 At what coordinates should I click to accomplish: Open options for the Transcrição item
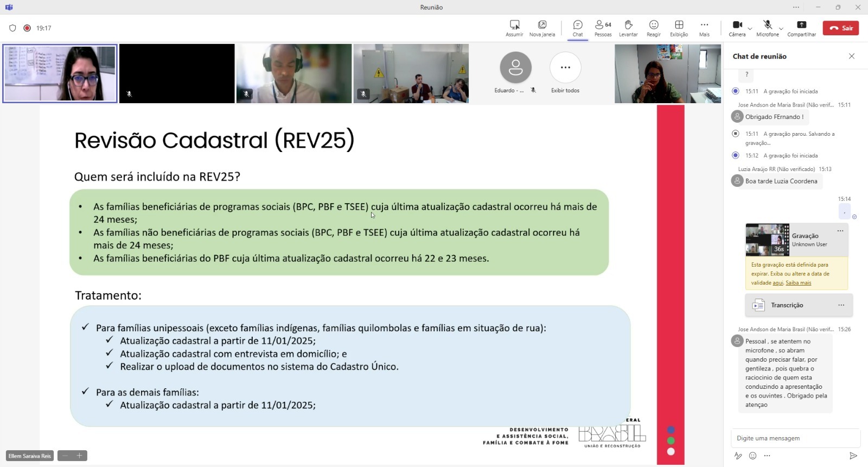[841, 305]
